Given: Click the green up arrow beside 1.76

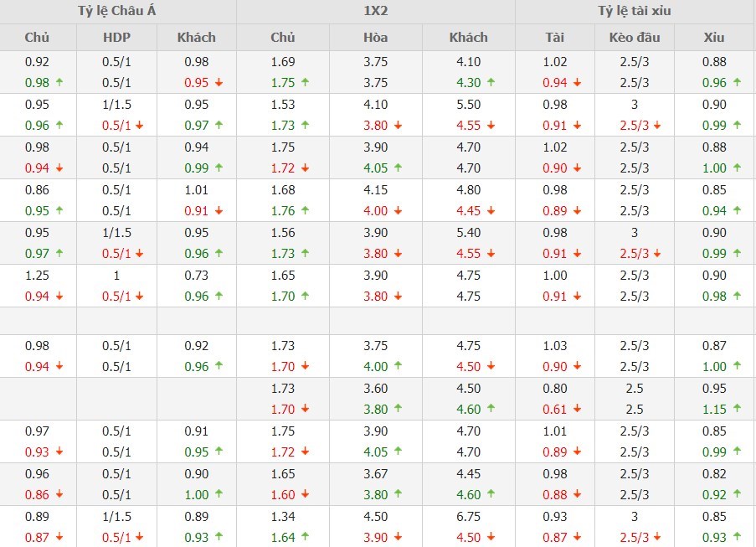Looking at the screenshot, I should [x=305, y=211].
